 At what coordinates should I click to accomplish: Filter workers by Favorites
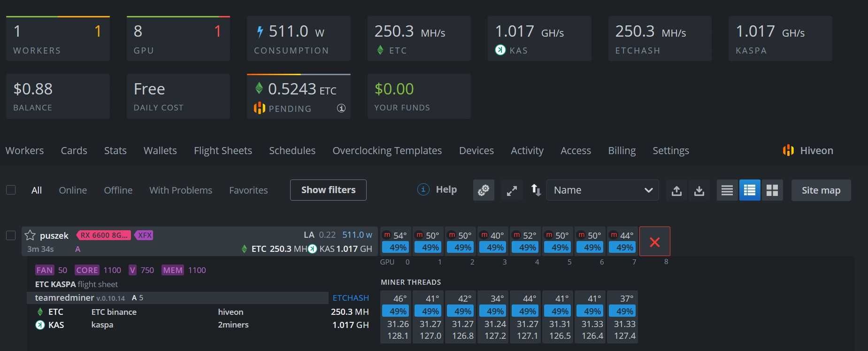(x=248, y=190)
